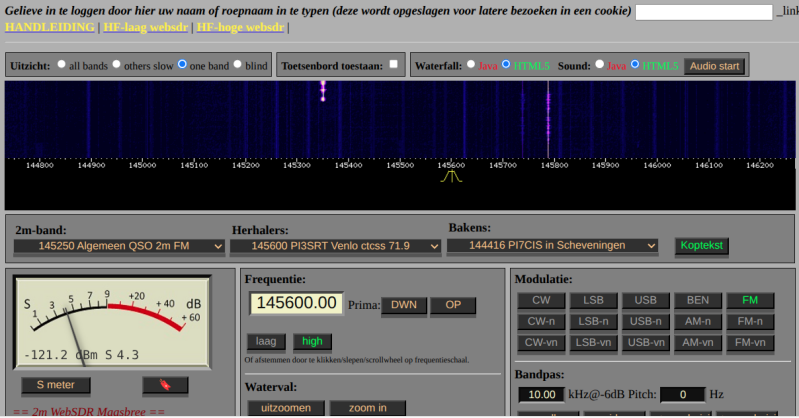799x418 pixels.
Task: Choose Java for the waterfall display
Action: click(471, 66)
